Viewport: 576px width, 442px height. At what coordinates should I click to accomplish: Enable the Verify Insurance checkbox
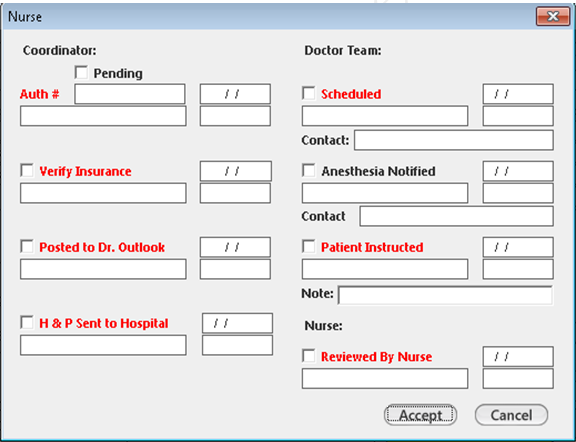click(27, 170)
